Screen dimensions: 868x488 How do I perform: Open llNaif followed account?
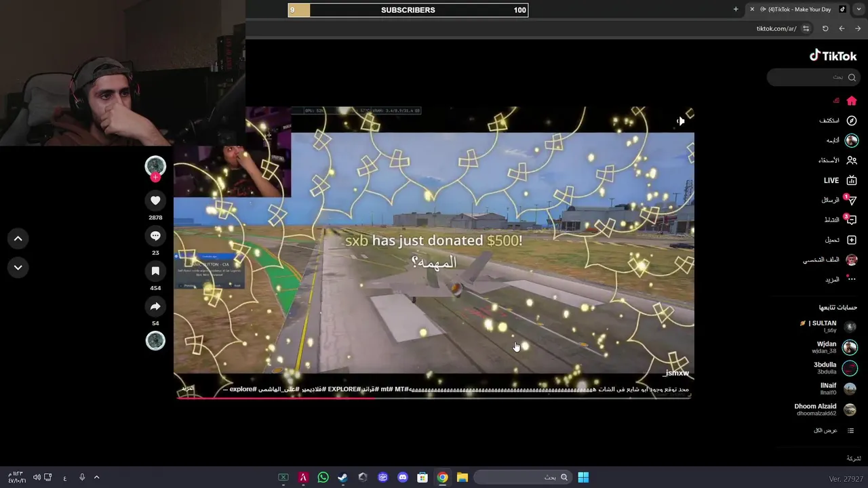837,388
